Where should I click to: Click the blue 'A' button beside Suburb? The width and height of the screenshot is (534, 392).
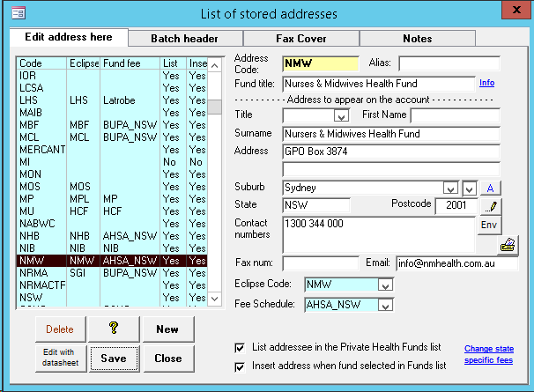[491, 188]
